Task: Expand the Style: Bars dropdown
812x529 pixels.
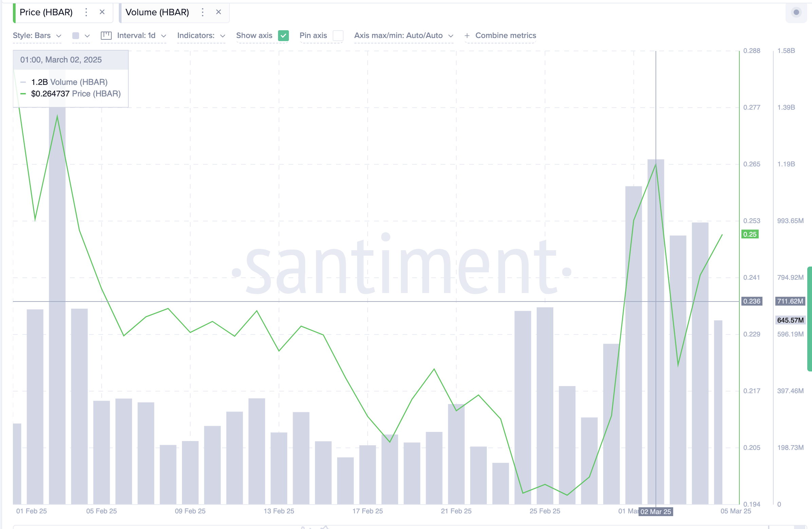Action: [37, 36]
